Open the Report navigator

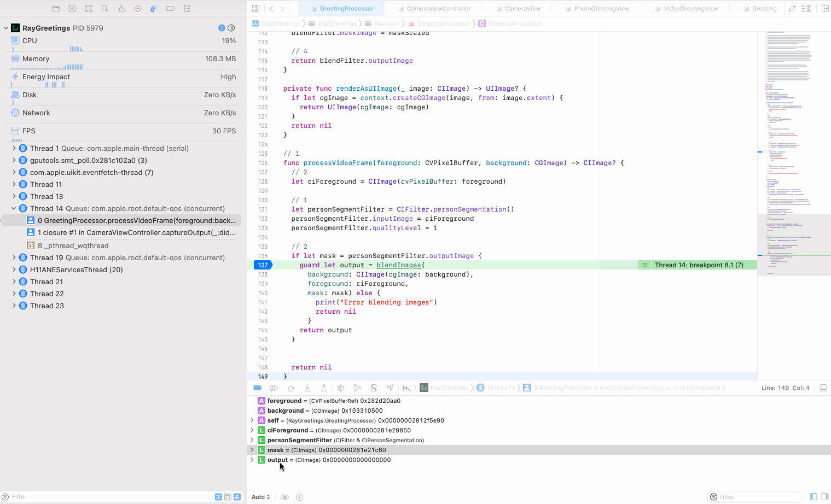187,9
